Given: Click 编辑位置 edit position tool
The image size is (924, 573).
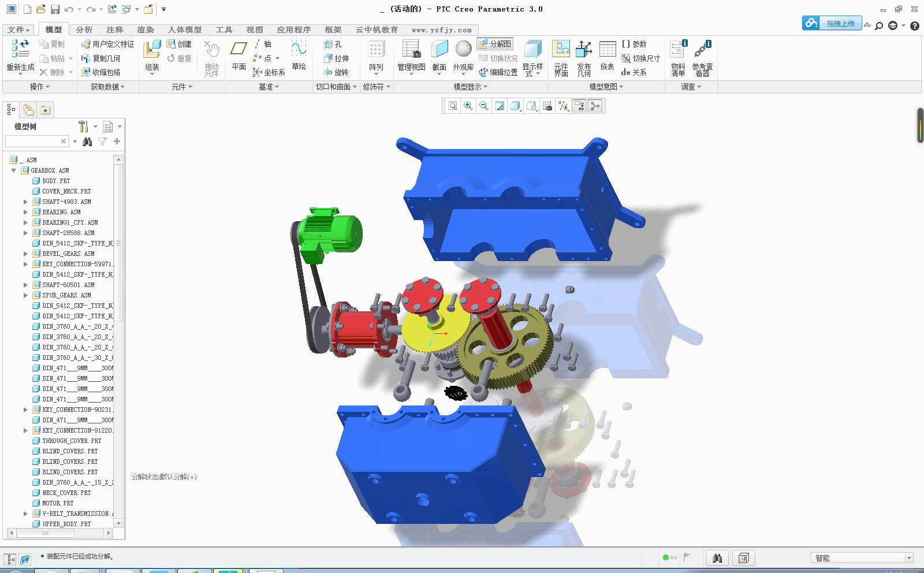Looking at the screenshot, I should click(x=498, y=72).
